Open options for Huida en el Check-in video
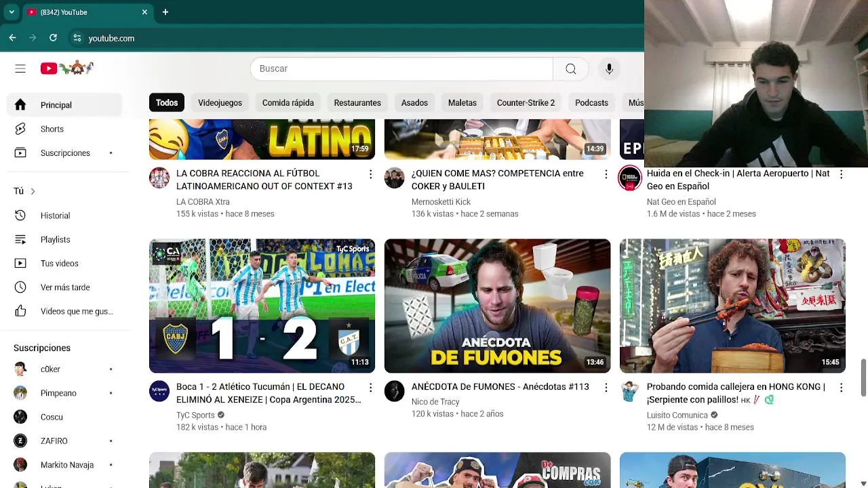 [841, 174]
